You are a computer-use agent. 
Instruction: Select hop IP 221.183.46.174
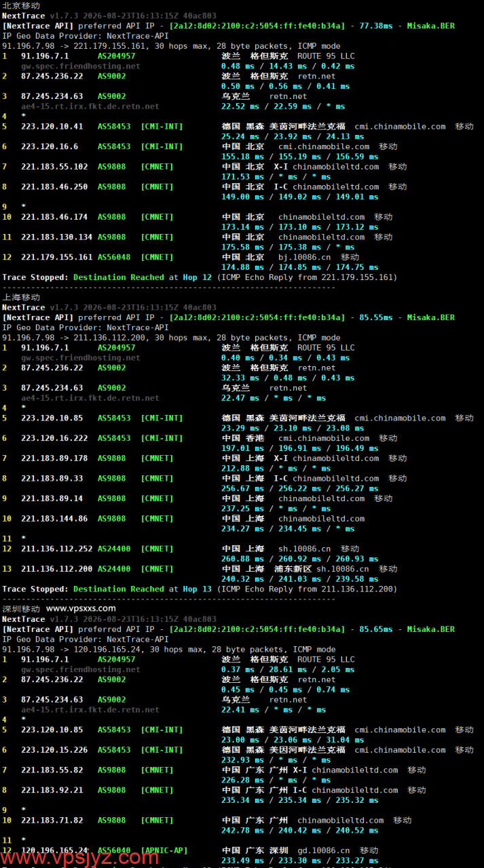(x=54, y=217)
